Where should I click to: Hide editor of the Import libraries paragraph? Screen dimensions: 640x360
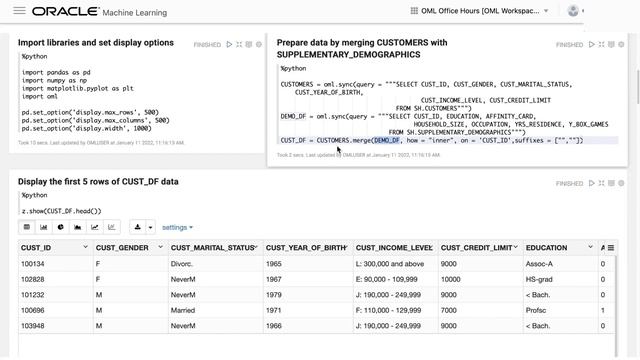tap(239, 44)
